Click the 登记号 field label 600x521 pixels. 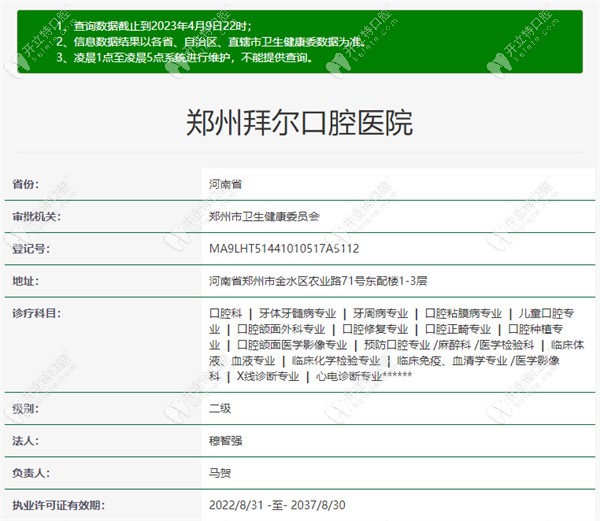tap(31, 249)
